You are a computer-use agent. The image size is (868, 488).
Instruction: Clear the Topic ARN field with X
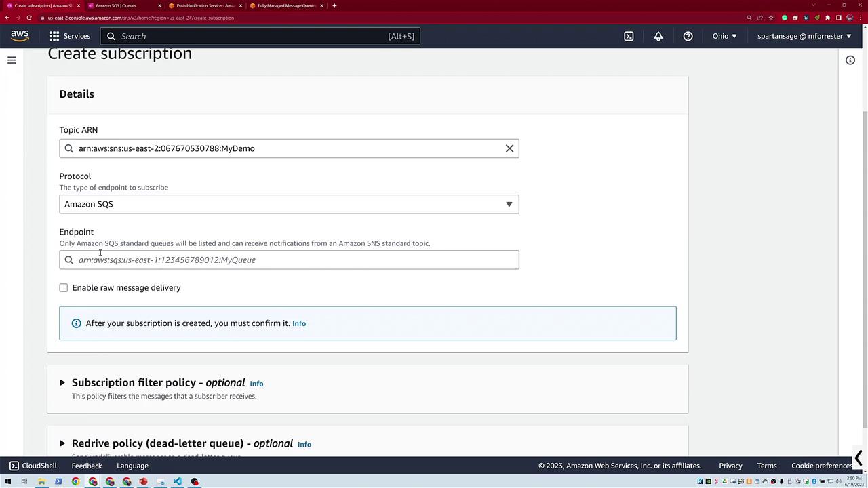coord(509,148)
